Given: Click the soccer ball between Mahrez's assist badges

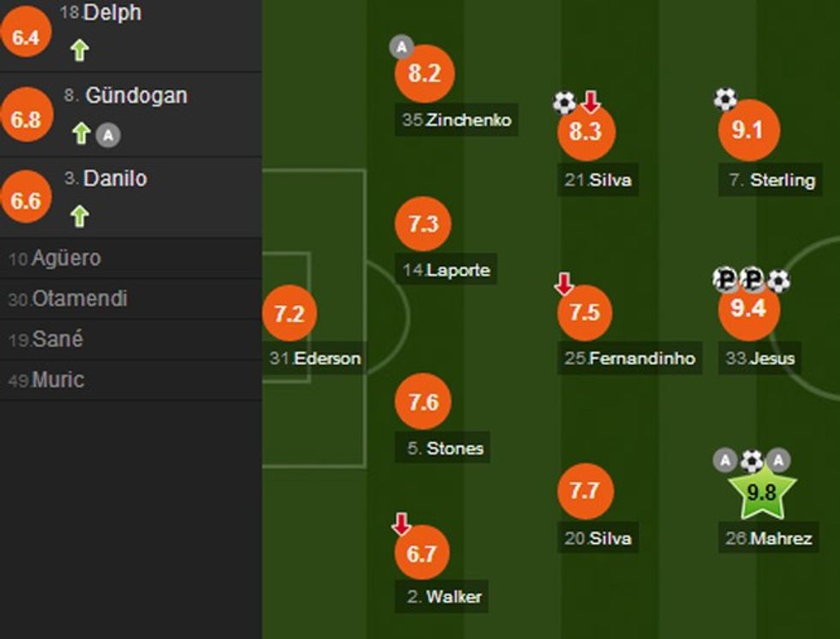Looking at the screenshot, I should (x=752, y=461).
